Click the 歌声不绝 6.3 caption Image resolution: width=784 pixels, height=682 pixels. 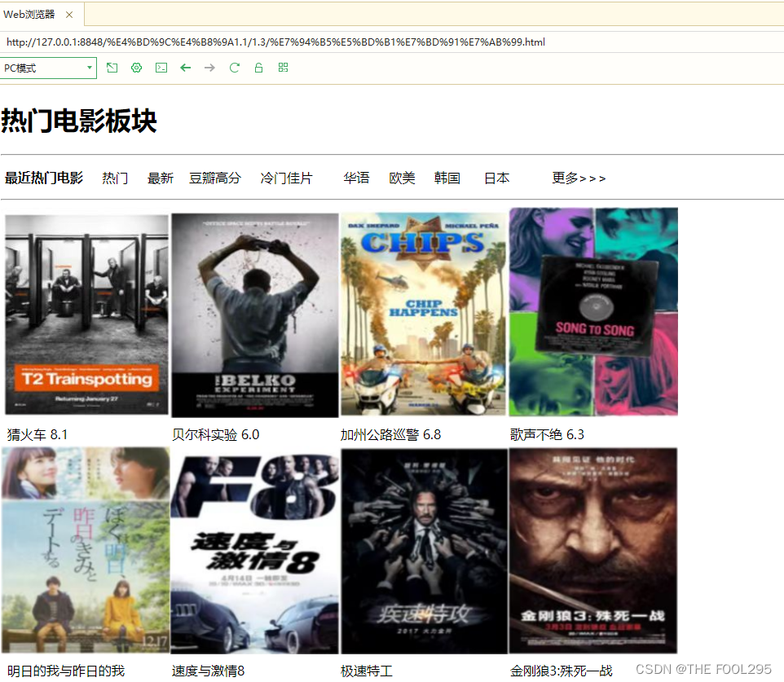click(x=547, y=434)
